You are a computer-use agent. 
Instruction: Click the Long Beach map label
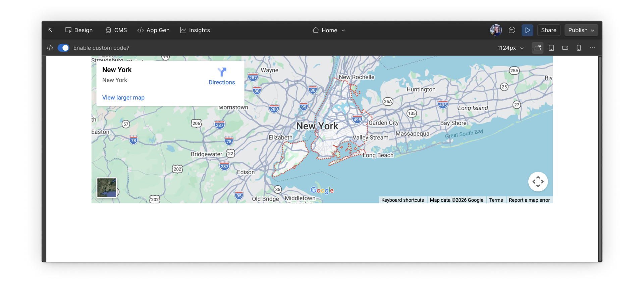click(x=378, y=155)
